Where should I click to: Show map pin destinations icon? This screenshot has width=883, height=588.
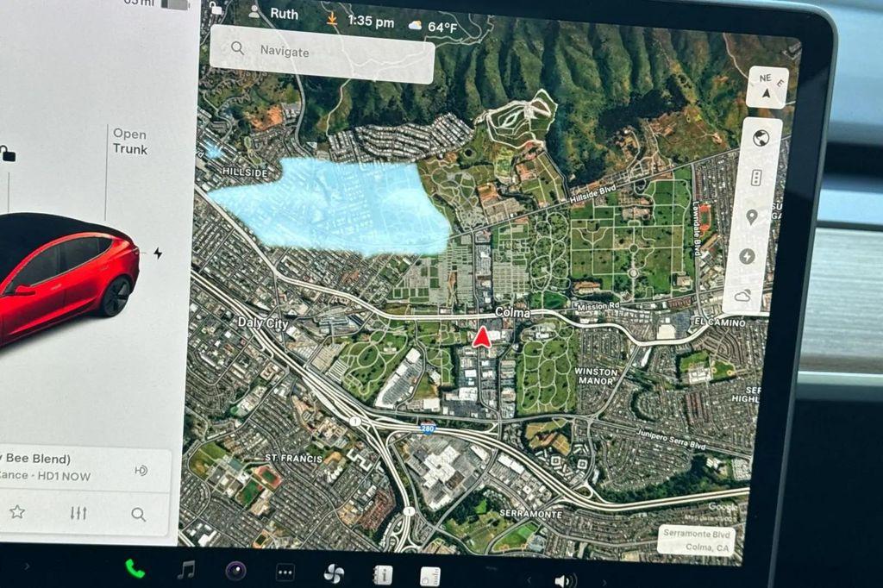point(751,217)
